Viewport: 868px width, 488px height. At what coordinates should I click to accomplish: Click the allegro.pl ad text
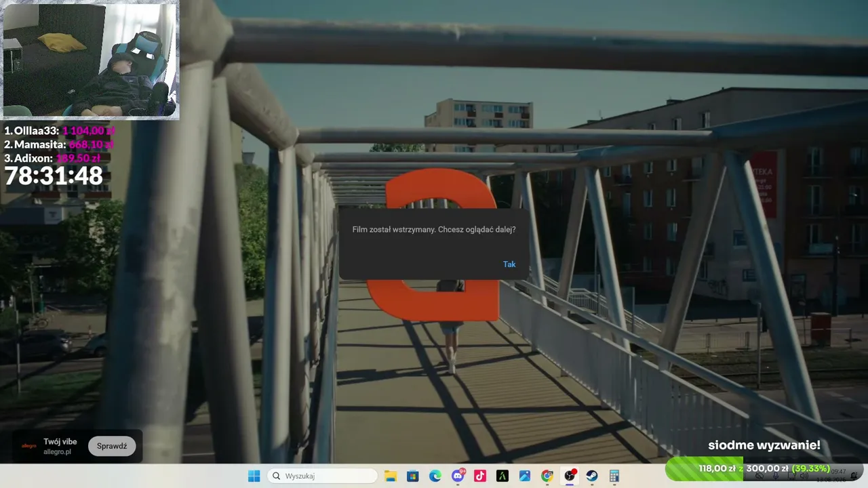point(57,452)
